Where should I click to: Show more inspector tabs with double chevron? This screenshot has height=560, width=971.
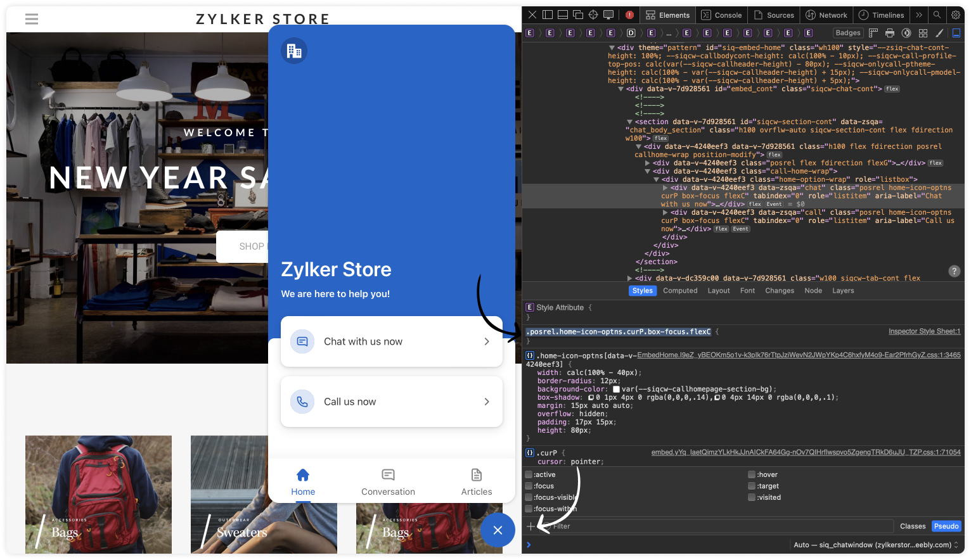(919, 15)
